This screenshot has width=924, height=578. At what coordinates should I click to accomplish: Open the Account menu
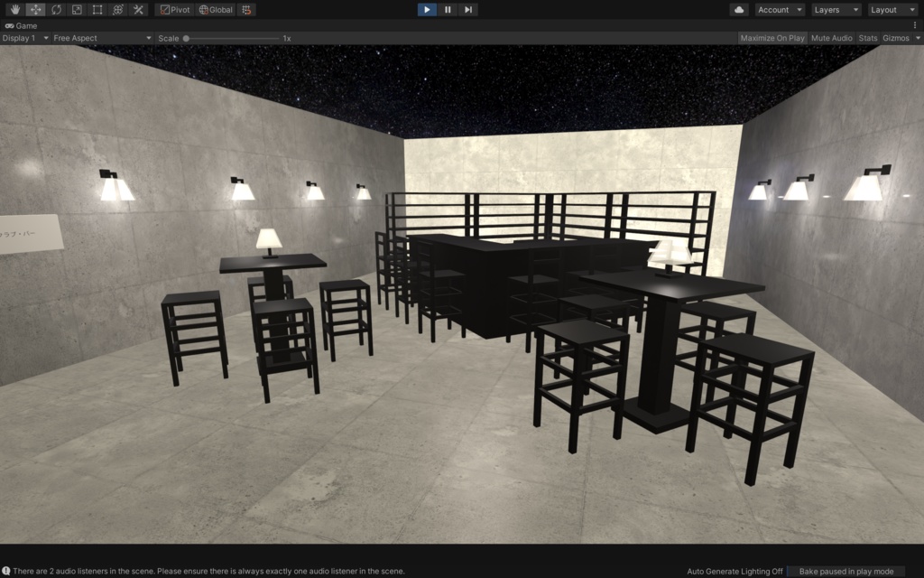click(x=779, y=9)
